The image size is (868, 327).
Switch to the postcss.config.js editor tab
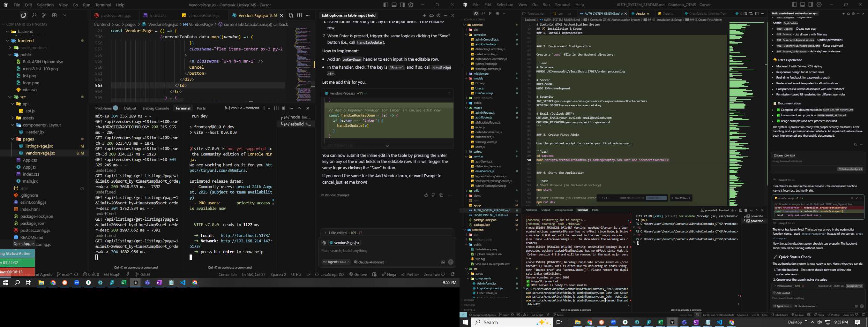tap(116, 16)
